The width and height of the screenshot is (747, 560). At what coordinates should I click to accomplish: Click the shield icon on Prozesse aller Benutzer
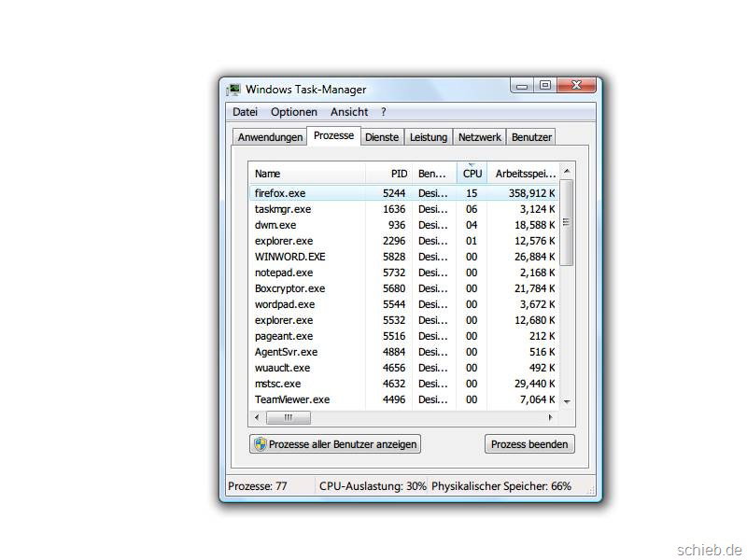tap(261, 444)
